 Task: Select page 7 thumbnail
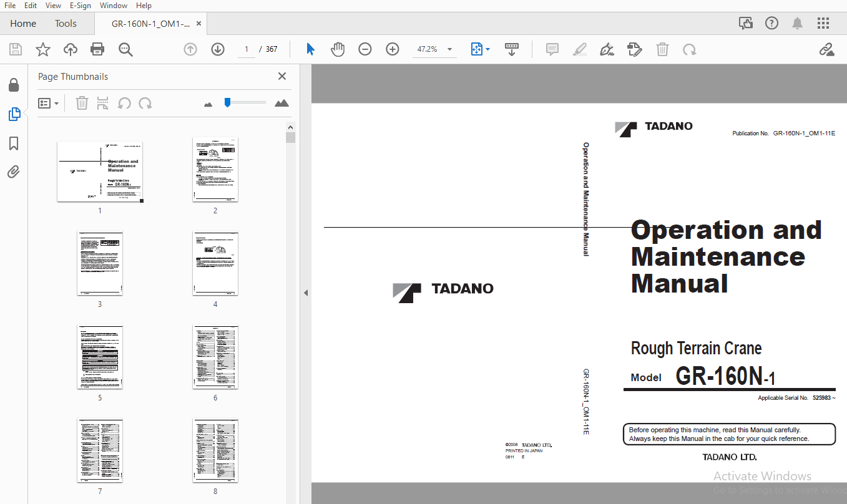pyautogui.click(x=100, y=450)
